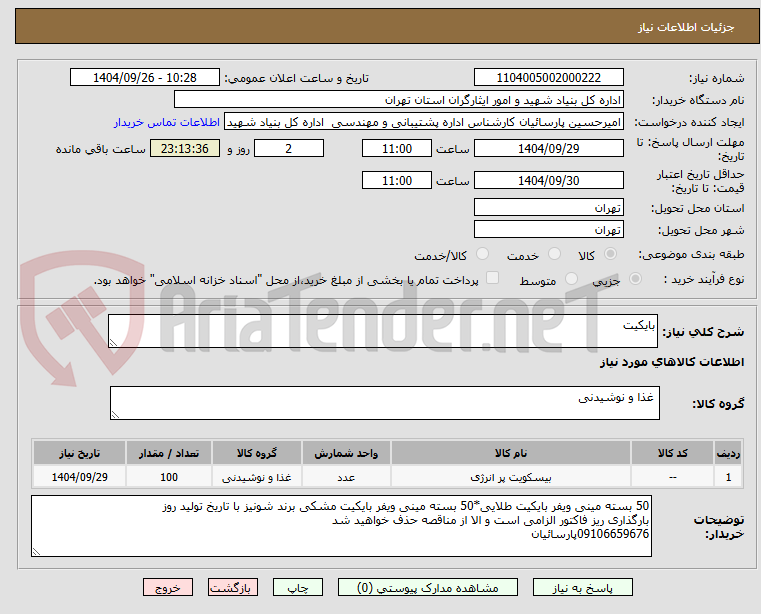Click the واحد شمارش column header
The image size is (761, 614).
coord(346,453)
